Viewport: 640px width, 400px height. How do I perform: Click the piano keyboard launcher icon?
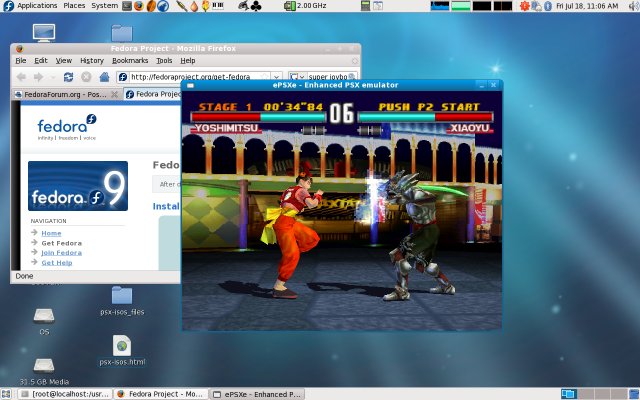(x=218, y=6)
